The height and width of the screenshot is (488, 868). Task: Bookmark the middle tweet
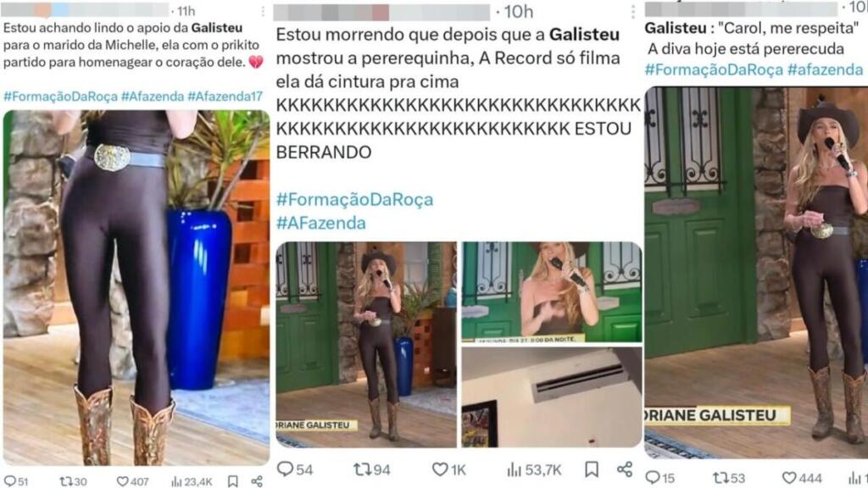(x=592, y=469)
